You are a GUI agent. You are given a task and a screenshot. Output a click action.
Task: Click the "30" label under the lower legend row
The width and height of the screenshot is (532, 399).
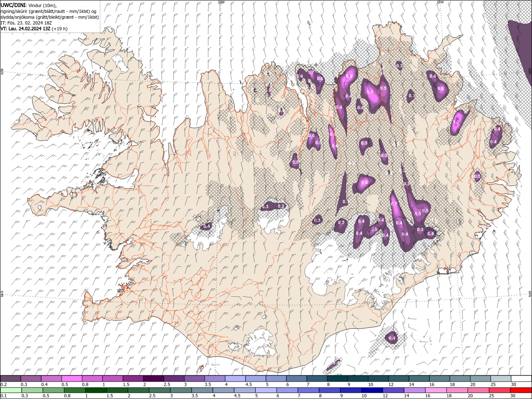[x=514, y=396]
